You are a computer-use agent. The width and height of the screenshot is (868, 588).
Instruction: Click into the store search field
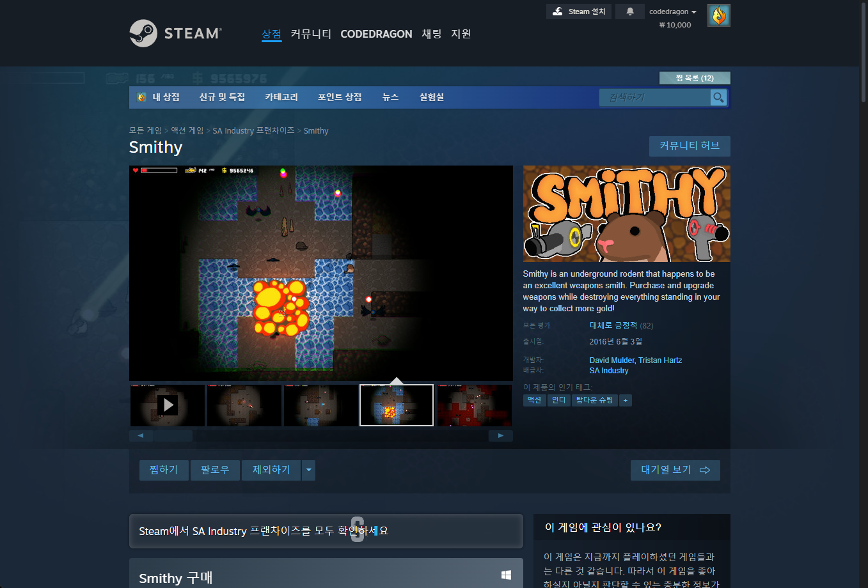pos(655,97)
